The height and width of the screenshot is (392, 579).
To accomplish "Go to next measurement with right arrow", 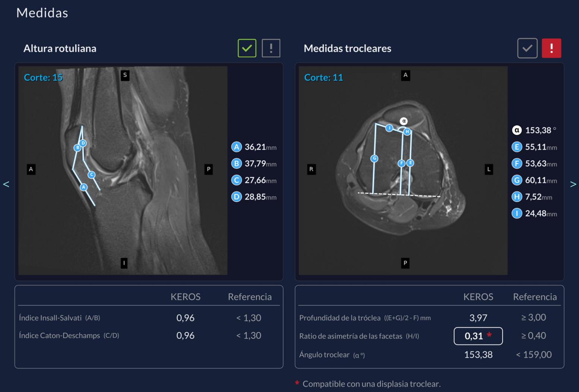I will [x=573, y=184].
